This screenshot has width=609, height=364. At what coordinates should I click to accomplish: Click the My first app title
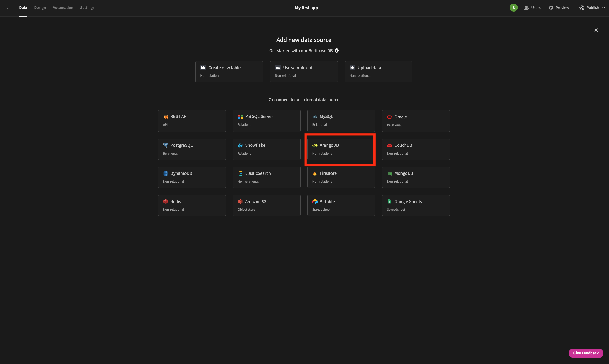point(306,8)
